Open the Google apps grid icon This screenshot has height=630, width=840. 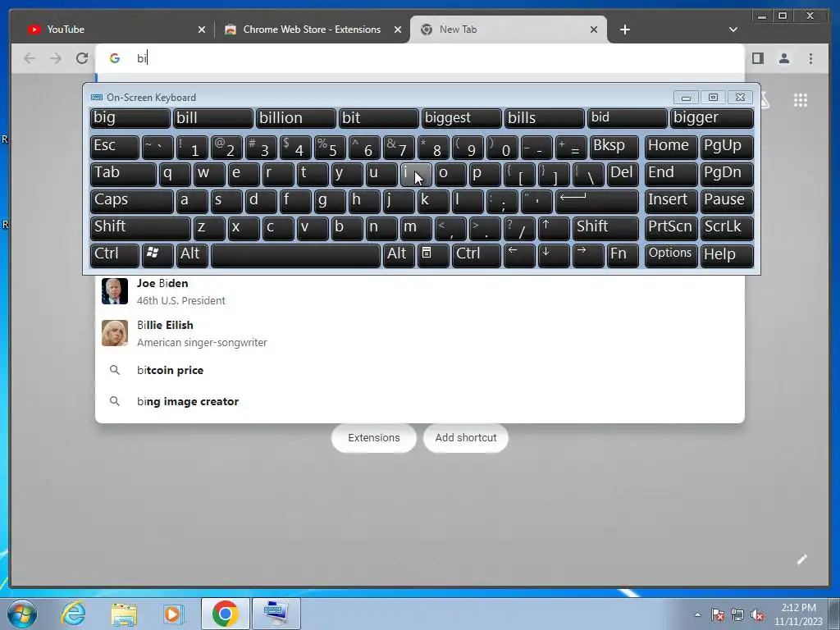(801, 99)
